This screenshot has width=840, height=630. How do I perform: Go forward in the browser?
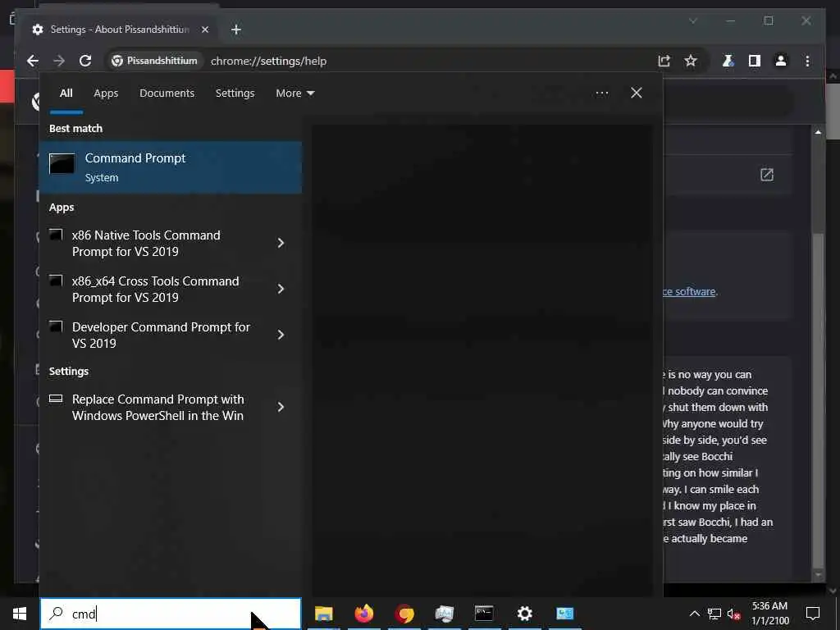[x=59, y=61]
